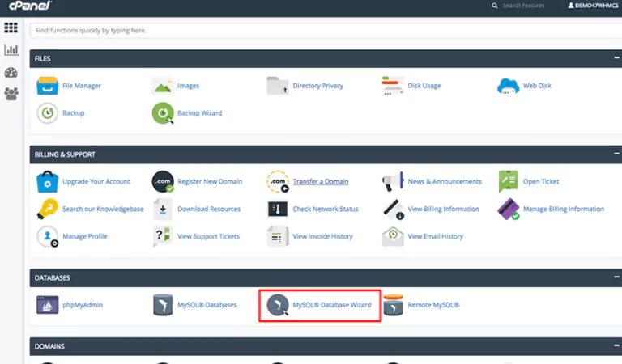Focus the Find functions quickly field
The image size is (622, 364).
(x=326, y=30)
